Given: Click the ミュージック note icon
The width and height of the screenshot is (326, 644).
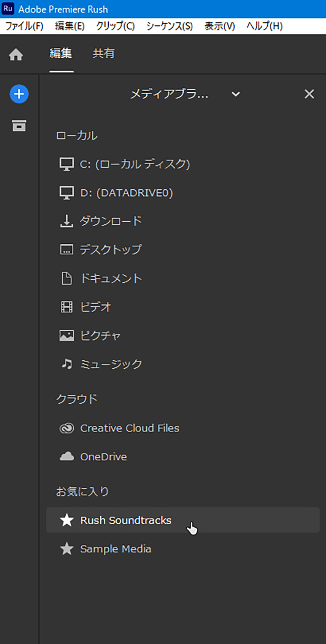Looking at the screenshot, I should (67, 364).
